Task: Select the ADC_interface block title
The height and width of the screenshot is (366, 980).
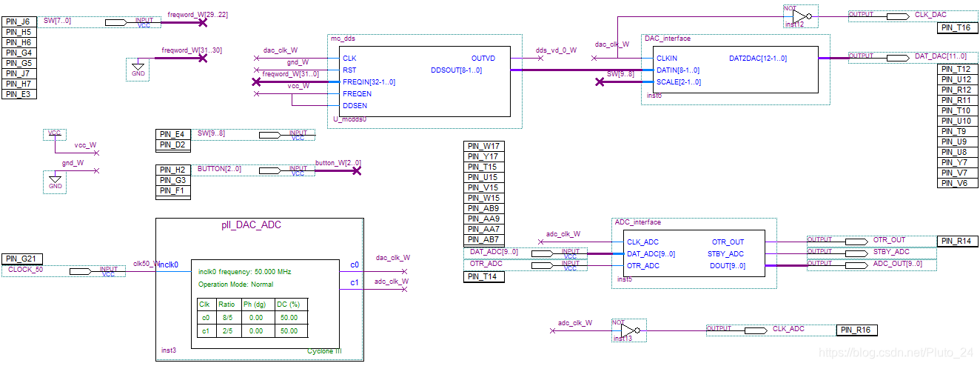Action: point(638,222)
